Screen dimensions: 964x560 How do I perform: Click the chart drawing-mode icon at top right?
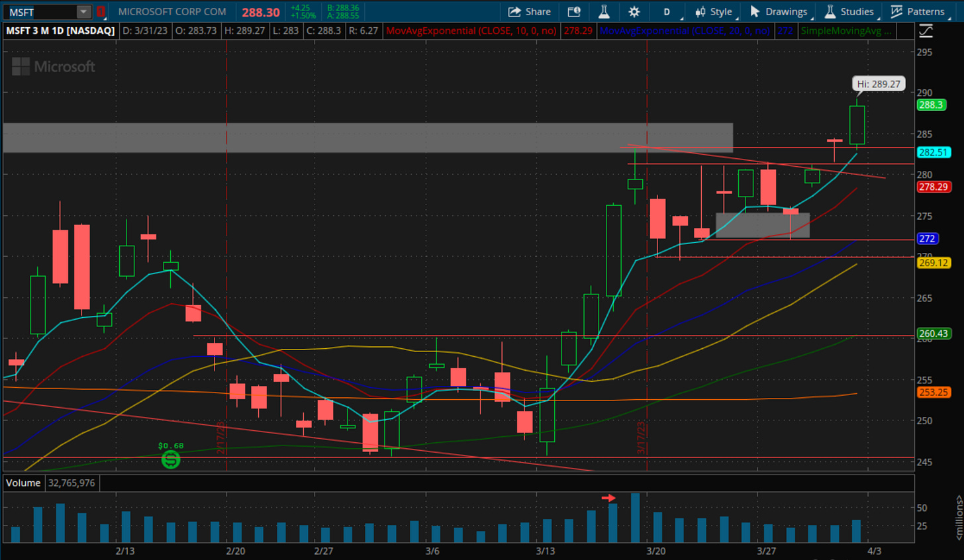tap(926, 30)
